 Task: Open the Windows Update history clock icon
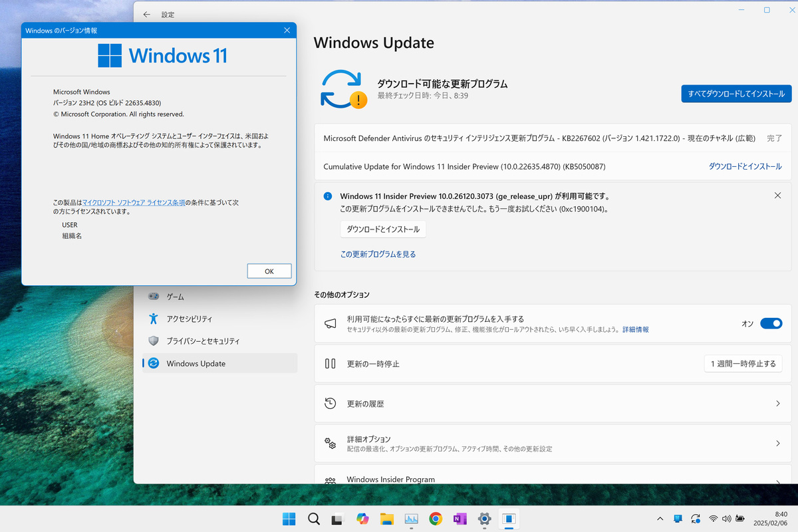[x=331, y=403]
